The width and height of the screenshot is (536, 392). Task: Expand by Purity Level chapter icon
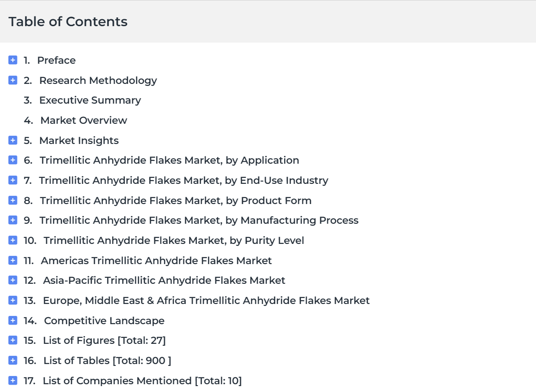(x=13, y=240)
